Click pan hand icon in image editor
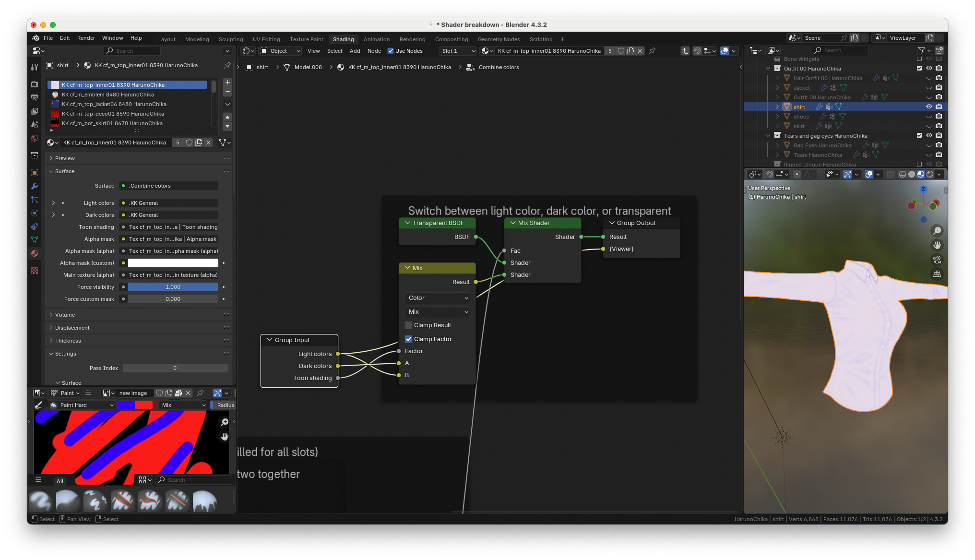 (224, 437)
